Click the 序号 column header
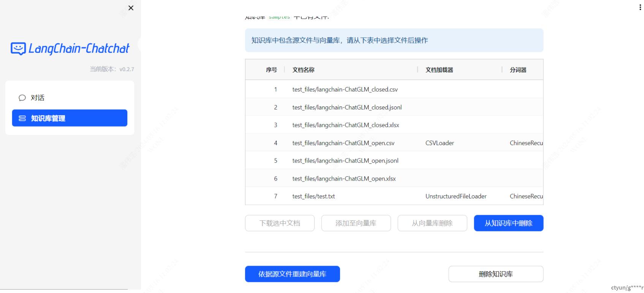 [x=271, y=70]
